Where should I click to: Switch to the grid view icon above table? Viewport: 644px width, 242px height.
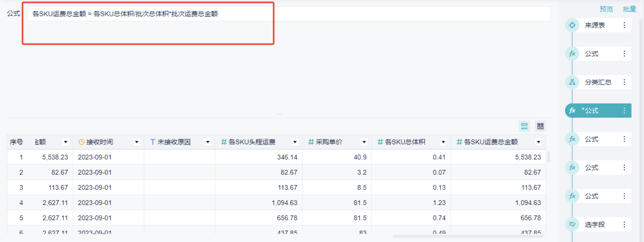click(x=540, y=126)
